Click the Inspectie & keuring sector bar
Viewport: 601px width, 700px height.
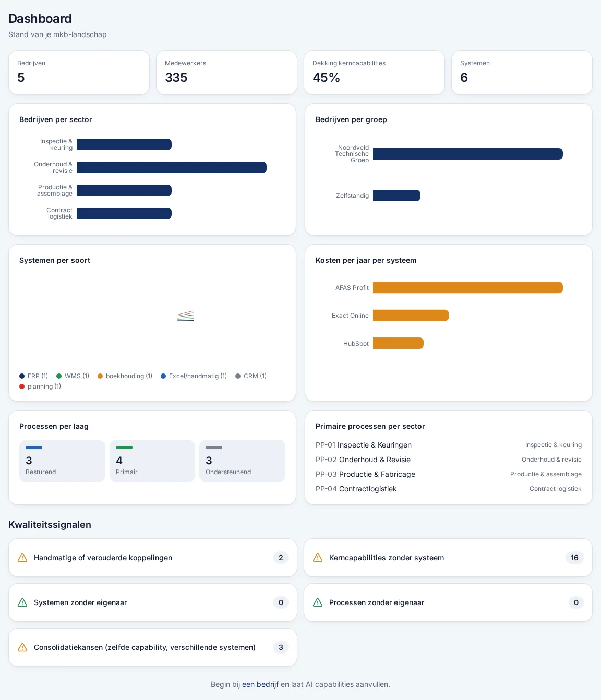pyautogui.click(x=124, y=144)
